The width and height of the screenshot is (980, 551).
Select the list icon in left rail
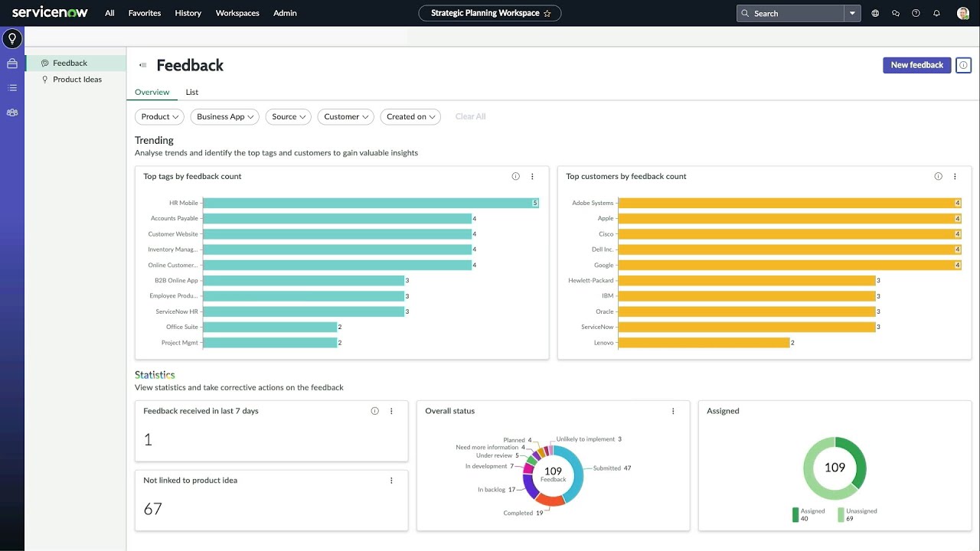[x=12, y=88]
